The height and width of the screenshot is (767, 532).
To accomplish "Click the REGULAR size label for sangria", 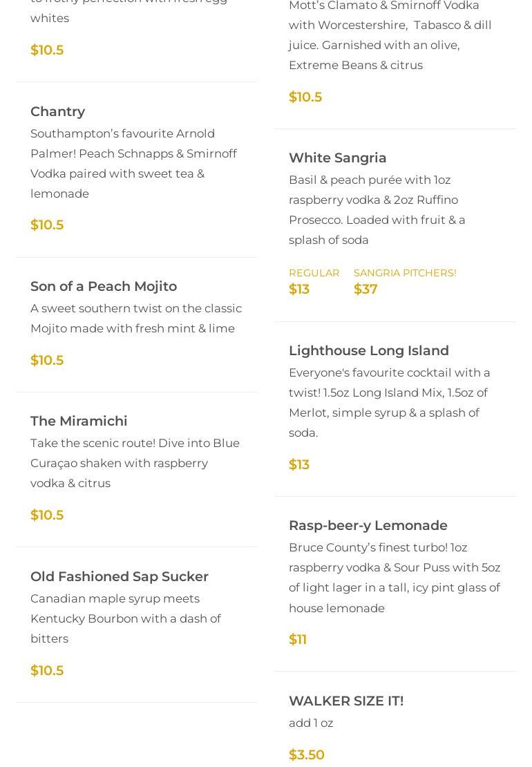I will (314, 273).
